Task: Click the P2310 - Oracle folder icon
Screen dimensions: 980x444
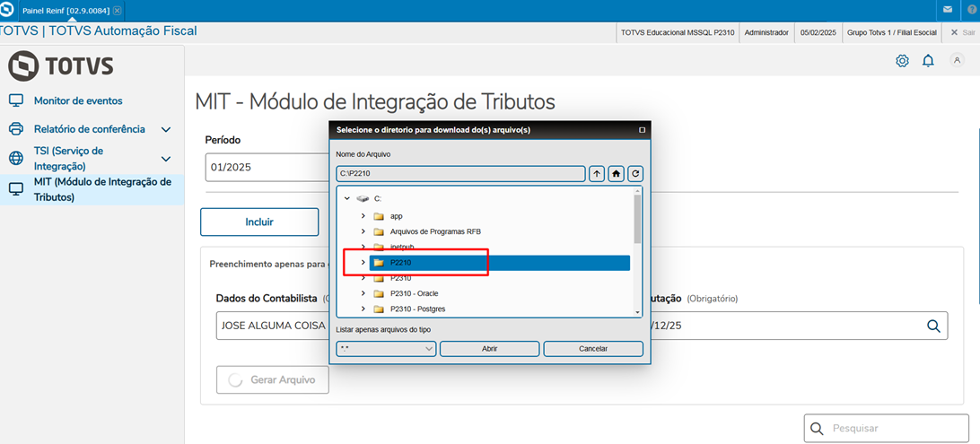Action: (x=378, y=293)
